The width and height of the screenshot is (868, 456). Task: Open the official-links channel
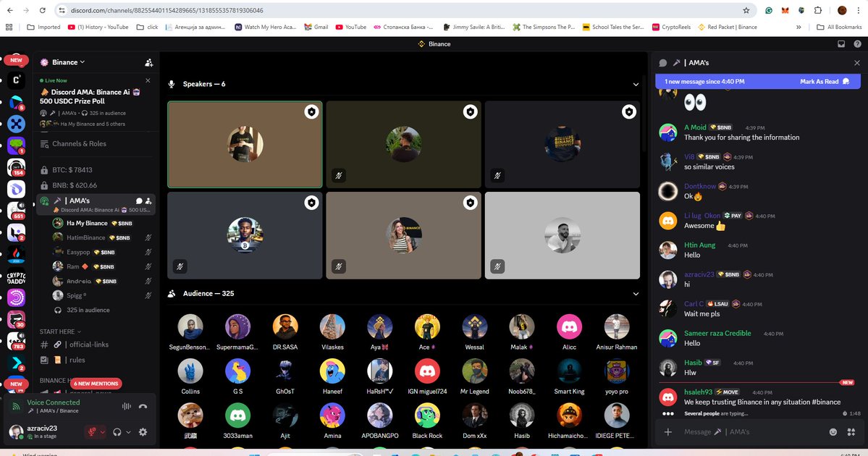(x=88, y=345)
